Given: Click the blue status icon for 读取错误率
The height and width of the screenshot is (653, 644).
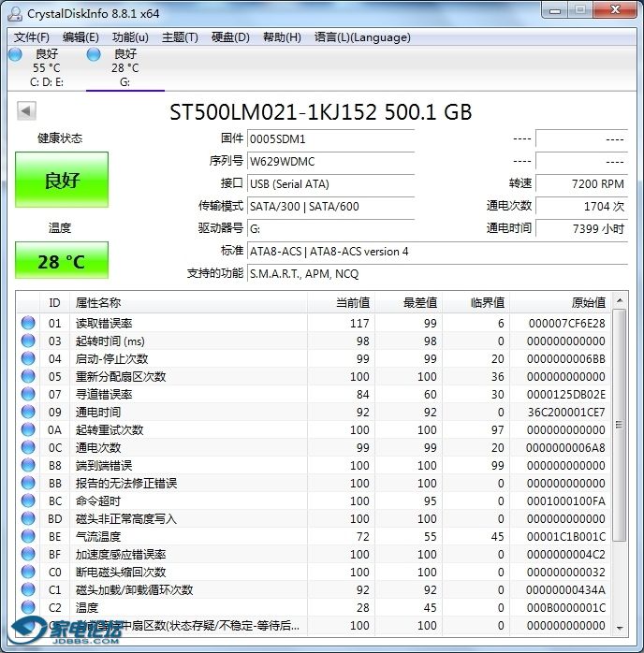Looking at the screenshot, I should click(28, 323).
